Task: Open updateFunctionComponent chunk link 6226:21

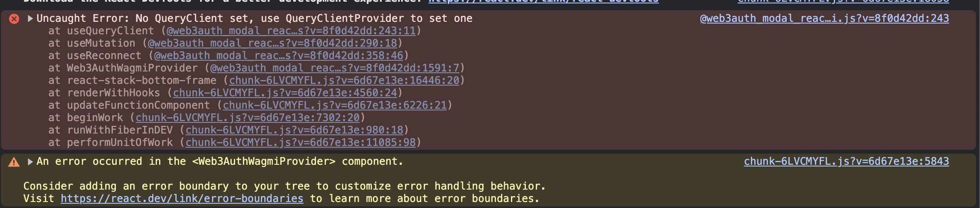Action: point(335,105)
